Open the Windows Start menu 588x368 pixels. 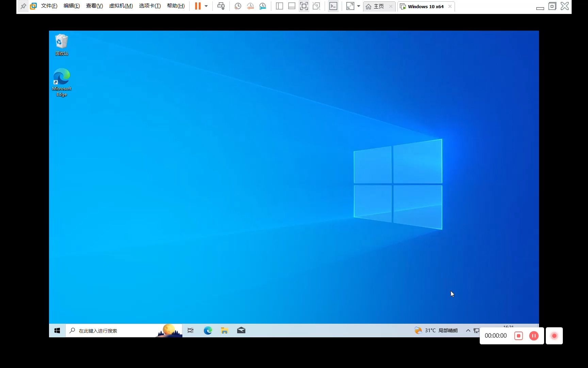(x=57, y=331)
